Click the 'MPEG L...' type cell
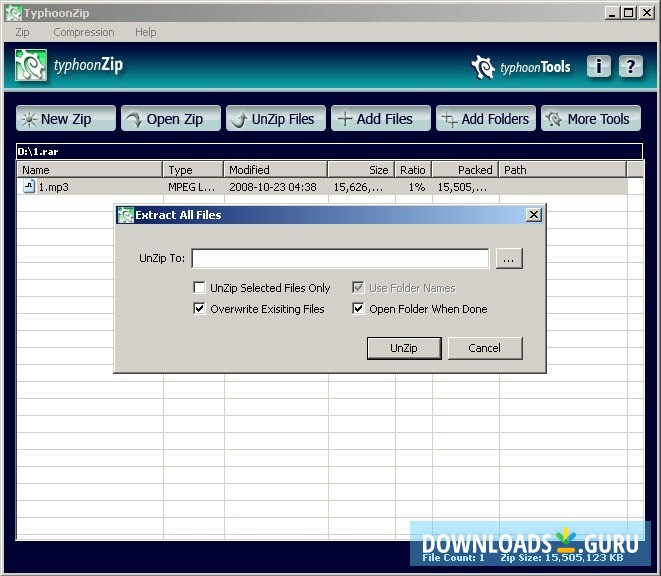661x576 pixels. point(191,187)
